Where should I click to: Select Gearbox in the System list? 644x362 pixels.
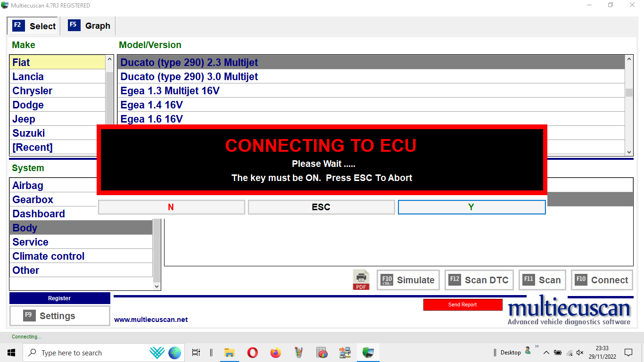tap(53, 199)
